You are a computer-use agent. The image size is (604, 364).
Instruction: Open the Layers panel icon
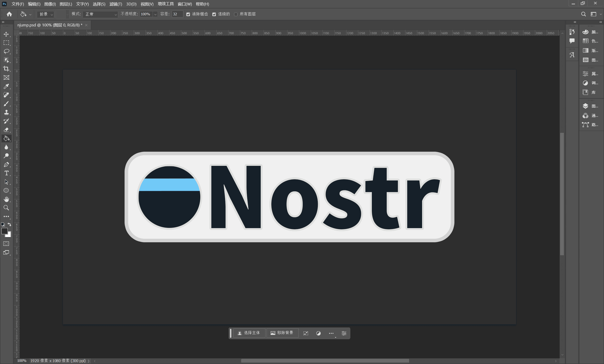point(585,106)
